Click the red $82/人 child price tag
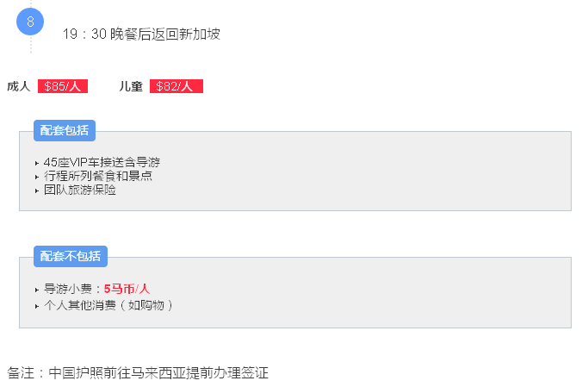 tap(176, 86)
